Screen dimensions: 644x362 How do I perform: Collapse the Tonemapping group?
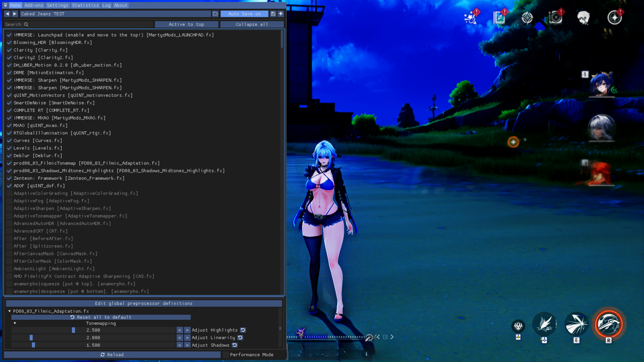(15, 323)
